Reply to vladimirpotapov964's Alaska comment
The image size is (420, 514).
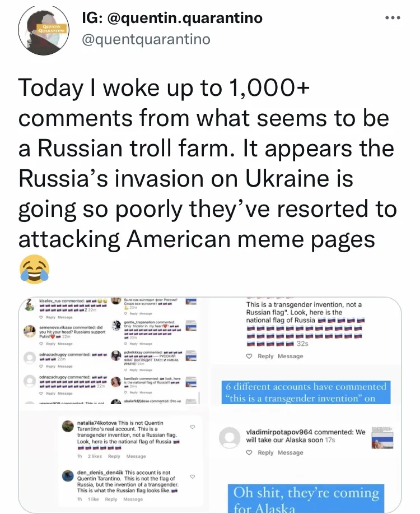[265, 452]
